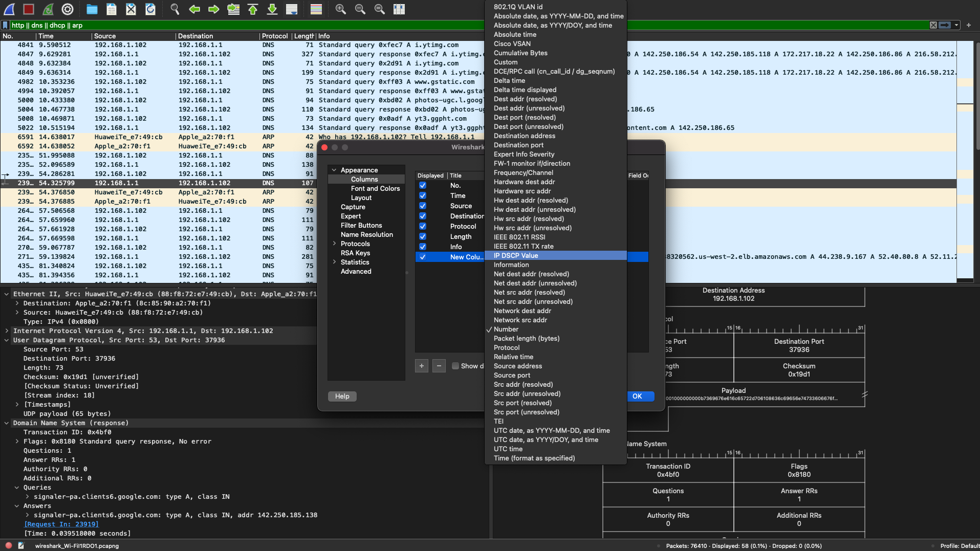Viewport: 980px width, 551px height.
Task: Uncheck Displayed box for No. column
Action: click(x=423, y=185)
